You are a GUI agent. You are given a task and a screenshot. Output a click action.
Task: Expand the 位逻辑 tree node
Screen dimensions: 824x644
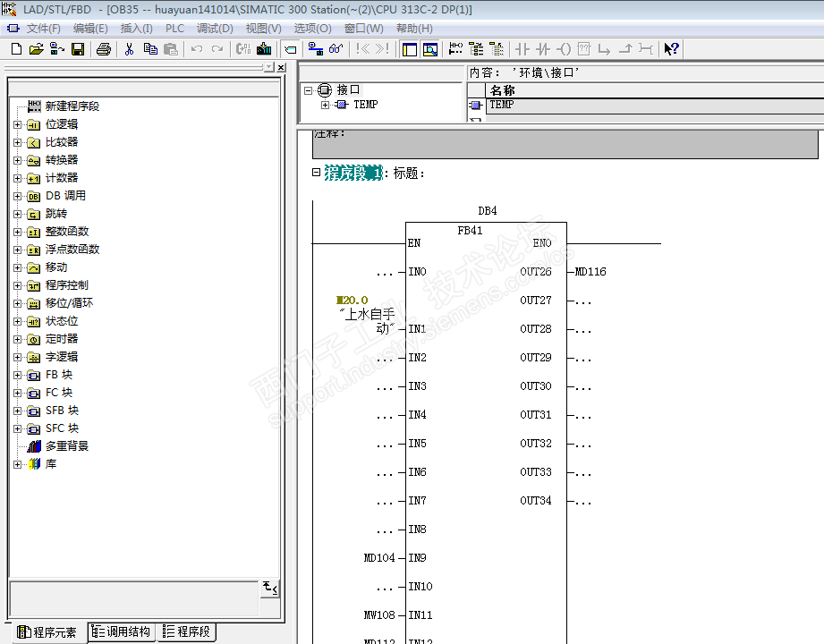click(x=17, y=124)
